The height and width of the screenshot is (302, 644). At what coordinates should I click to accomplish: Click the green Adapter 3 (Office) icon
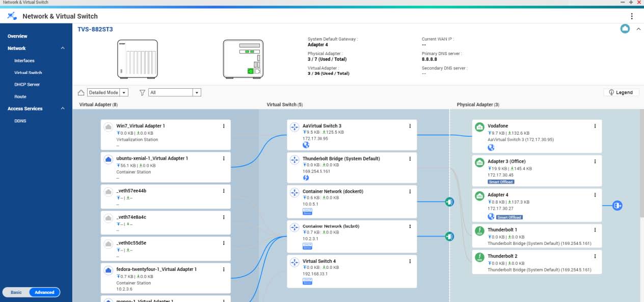[x=479, y=163]
